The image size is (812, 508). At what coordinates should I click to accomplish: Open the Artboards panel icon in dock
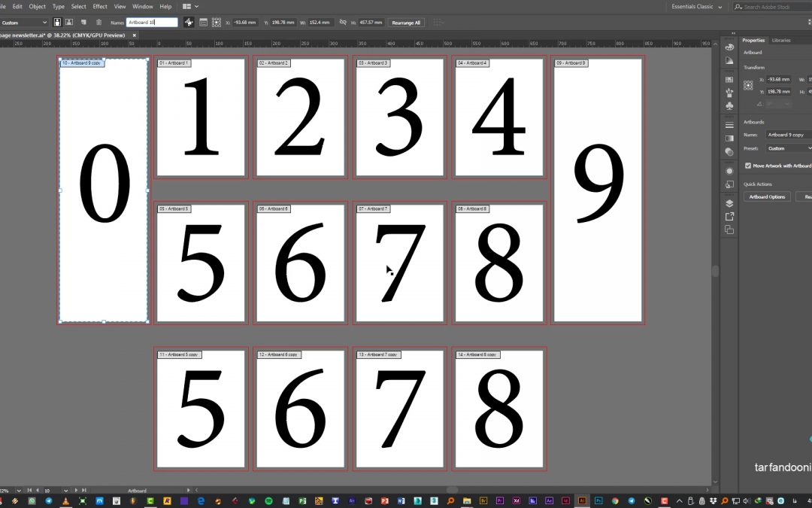[729, 230]
